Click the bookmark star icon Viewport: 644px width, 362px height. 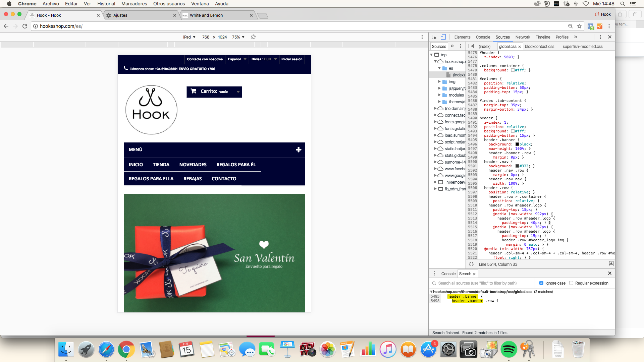coord(579,26)
